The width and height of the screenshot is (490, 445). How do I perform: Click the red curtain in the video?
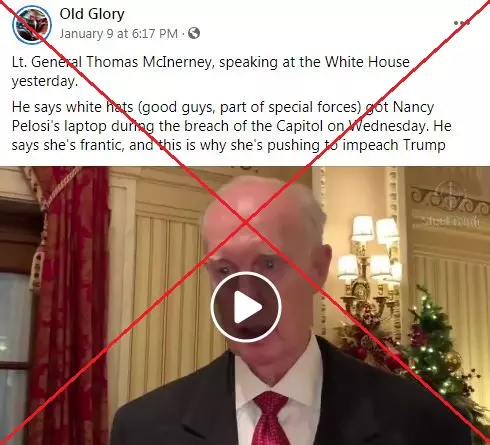click(72, 300)
